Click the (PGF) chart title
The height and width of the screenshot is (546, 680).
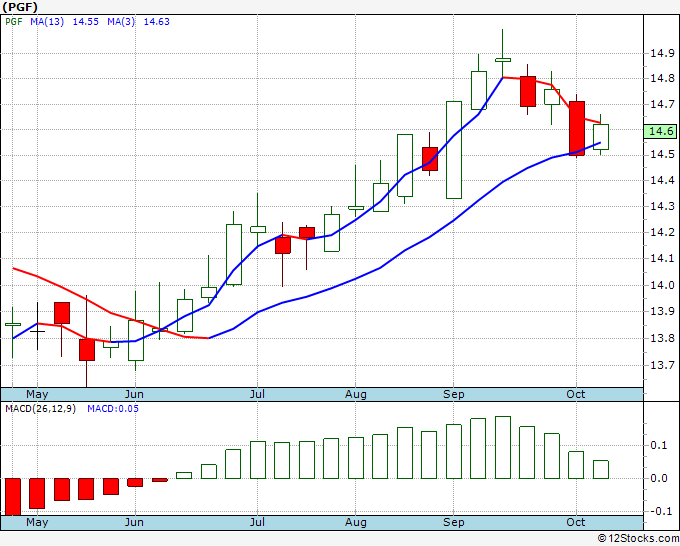pos(20,7)
